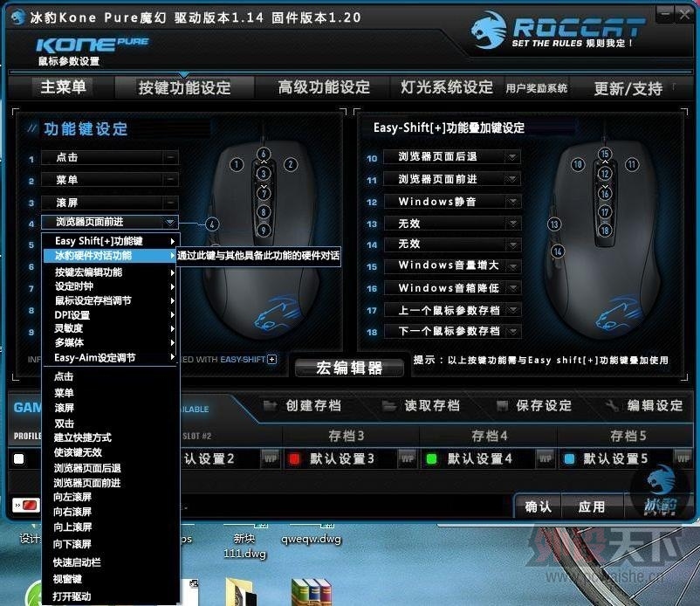700x606 pixels.
Task: Choose 视窗键 option
Action: coord(67,579)
